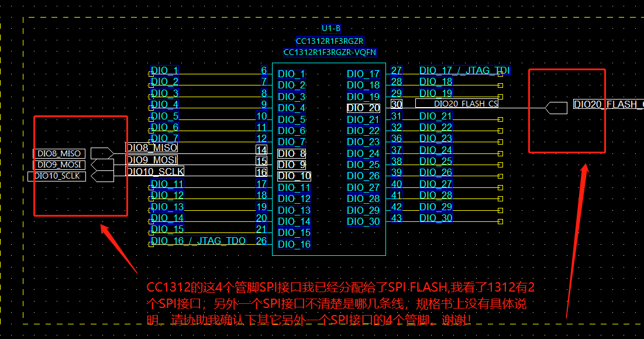Click the CC1312R1F3RGZR part name text

pyautogui.click(x=330, y=42)
